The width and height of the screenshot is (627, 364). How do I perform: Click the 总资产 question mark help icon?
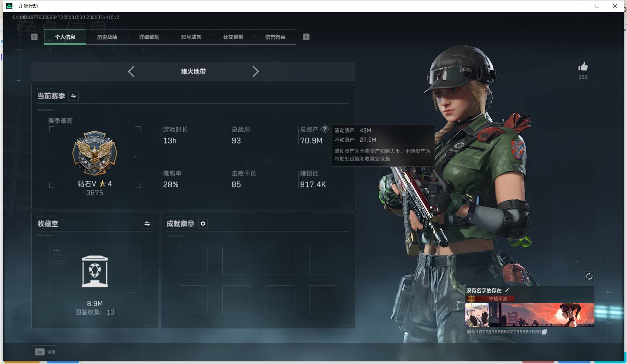325,129
